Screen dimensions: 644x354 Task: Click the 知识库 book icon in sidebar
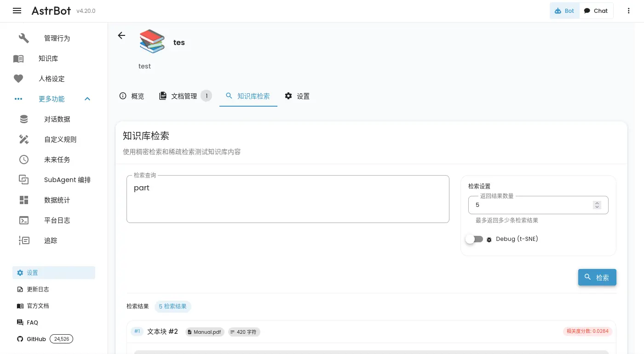(x=18, y=59)
